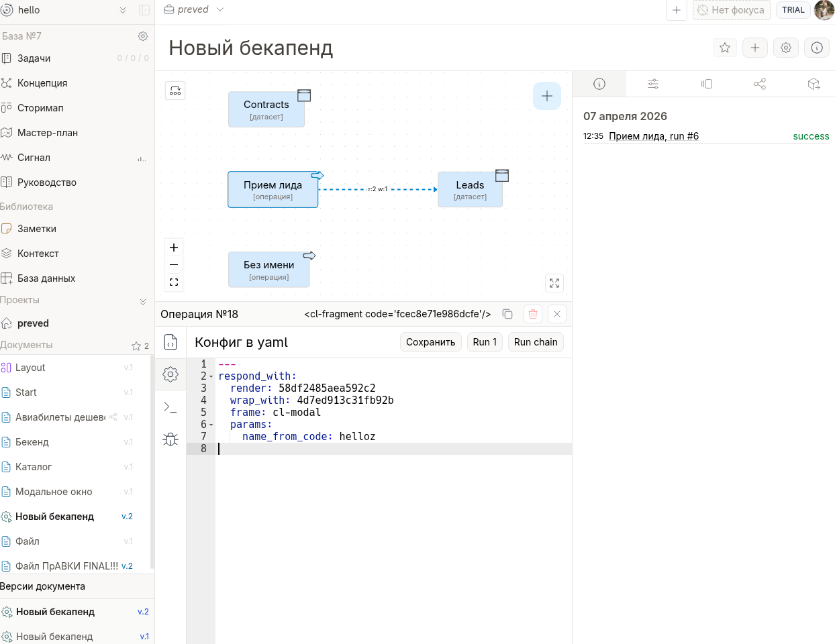
Task: Open Мастер-план in the sidebar
Action: coord(47,133)
